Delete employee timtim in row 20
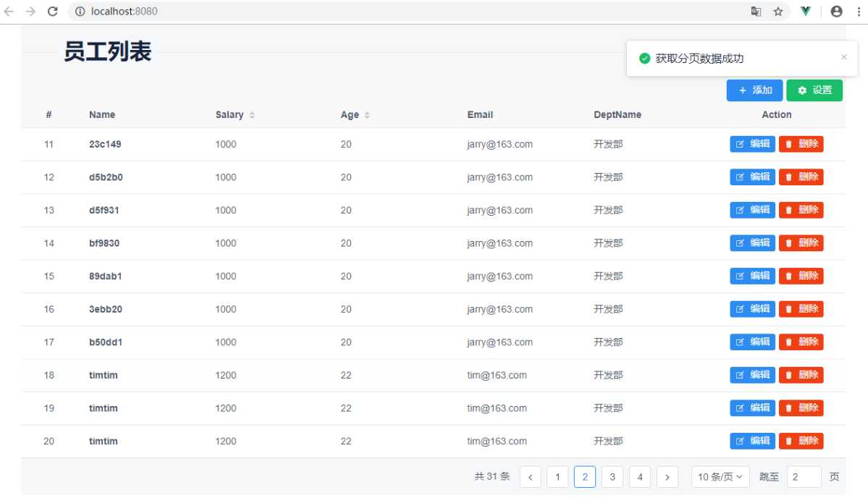This screenshot has height=503, width=868. tap(801, 441)
